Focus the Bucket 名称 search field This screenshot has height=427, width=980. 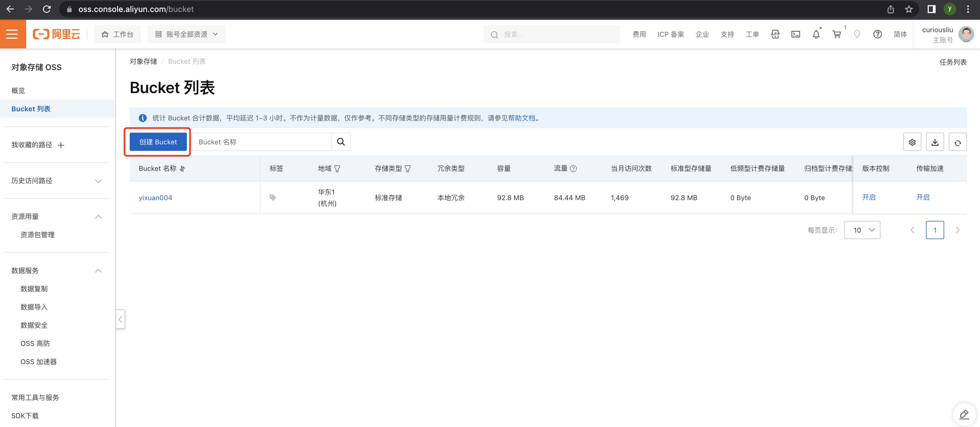click(262, 142)
